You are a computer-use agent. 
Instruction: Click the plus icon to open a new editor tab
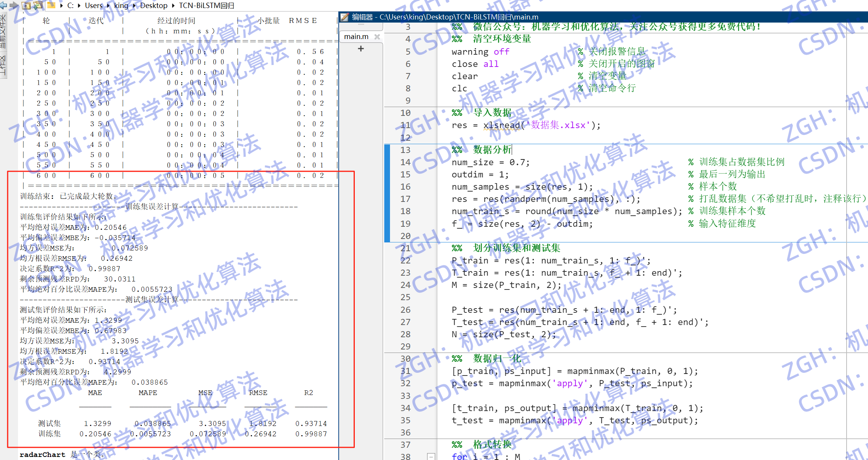pos(361,49)
